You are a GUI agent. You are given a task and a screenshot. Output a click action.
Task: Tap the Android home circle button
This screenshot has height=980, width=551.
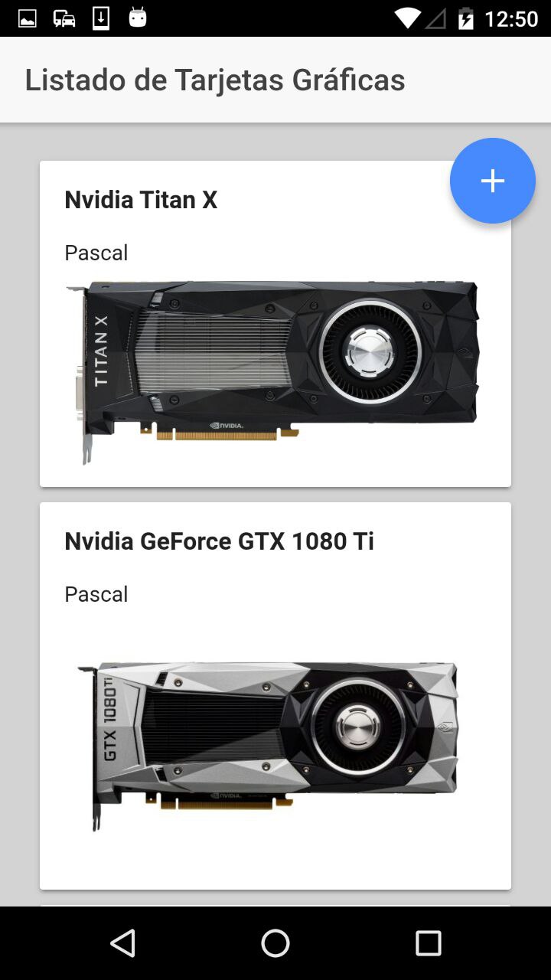coord(275,943)
